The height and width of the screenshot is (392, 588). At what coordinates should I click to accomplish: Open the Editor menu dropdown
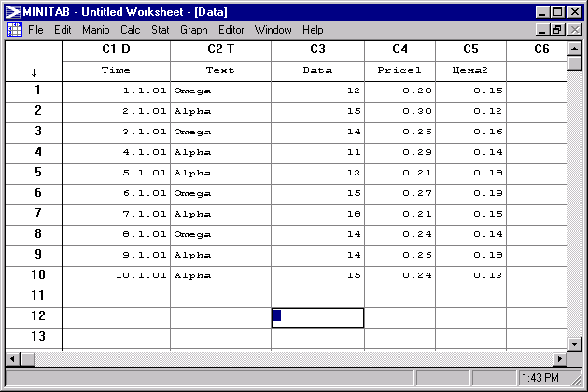pos(231,30)
